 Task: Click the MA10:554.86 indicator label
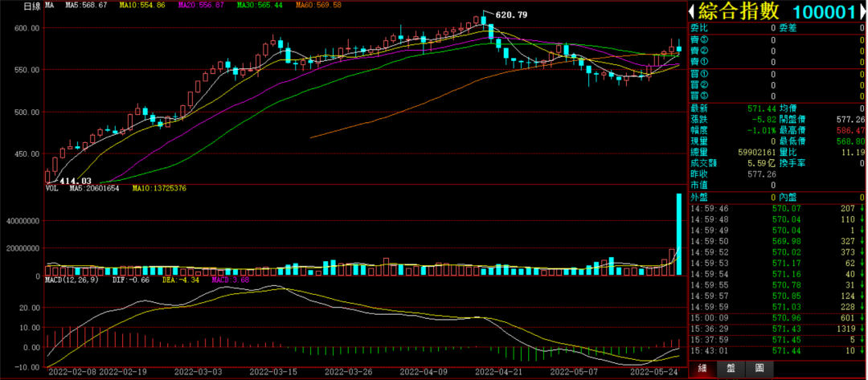(141, 6)
